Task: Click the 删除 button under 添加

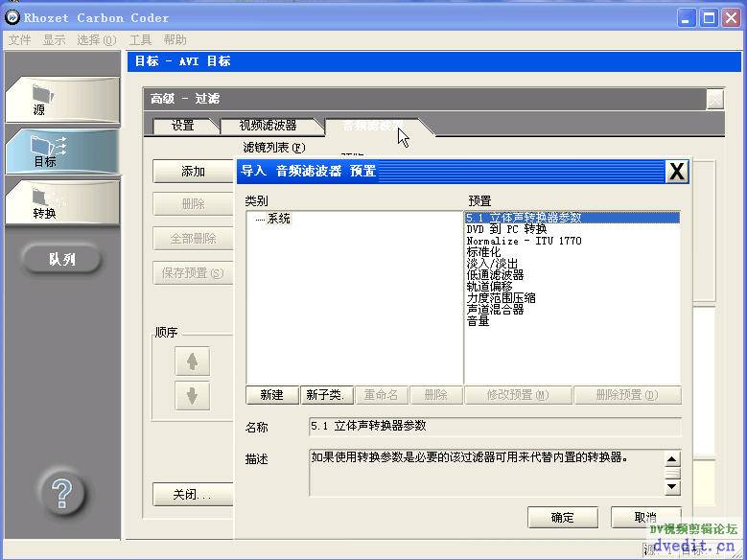Action: (193, 204)
